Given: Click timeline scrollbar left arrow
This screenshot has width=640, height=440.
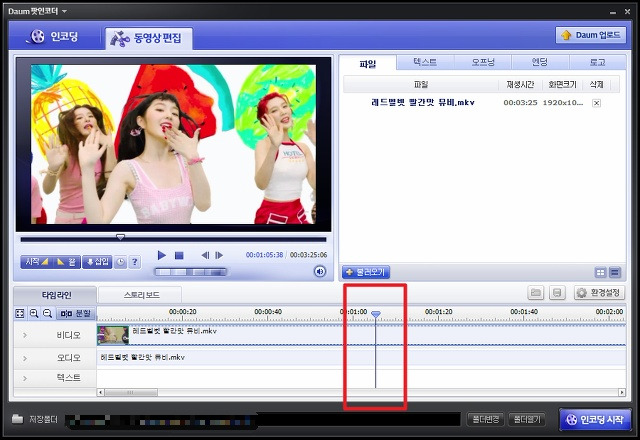Looking at the screenshot, I should (x=100, y=393).
